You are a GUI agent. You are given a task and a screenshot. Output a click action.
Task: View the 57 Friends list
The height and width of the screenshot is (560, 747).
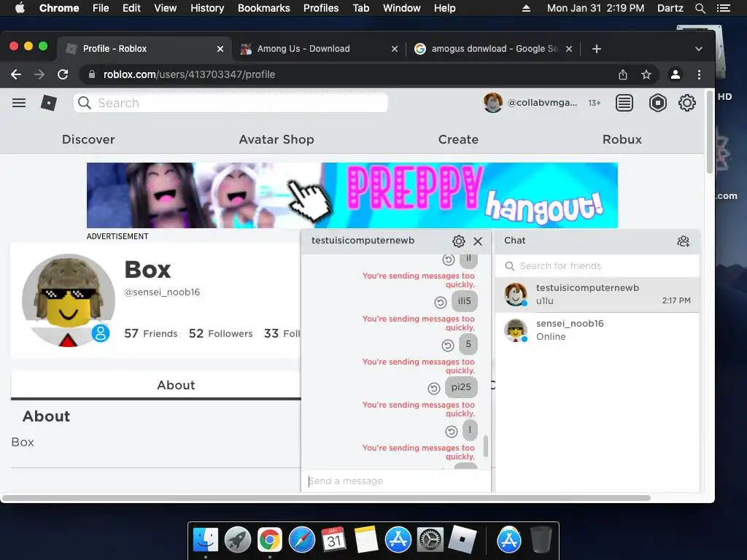coord(150,333)
